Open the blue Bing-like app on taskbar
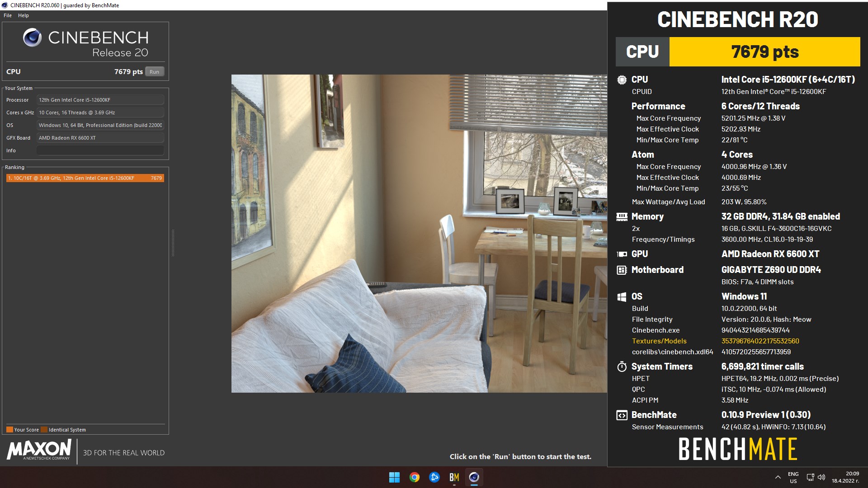Image resolution: width=868 pixels, height=488 pixels. coord(434,477)
